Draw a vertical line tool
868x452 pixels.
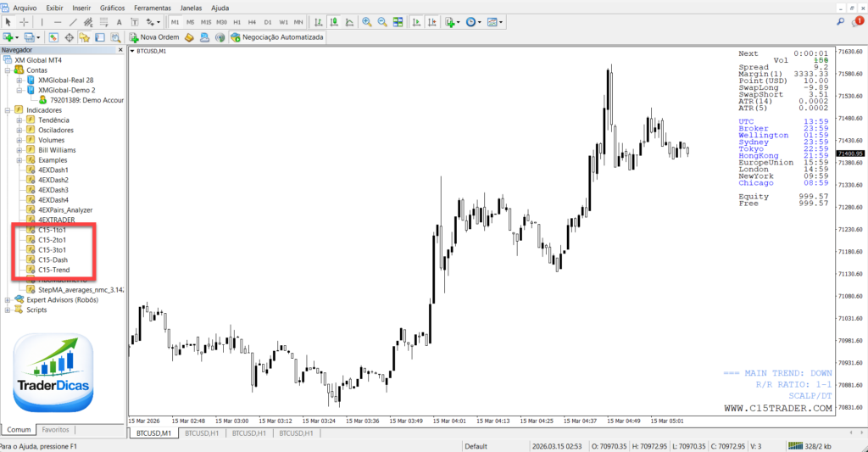[x=42, y=21]
